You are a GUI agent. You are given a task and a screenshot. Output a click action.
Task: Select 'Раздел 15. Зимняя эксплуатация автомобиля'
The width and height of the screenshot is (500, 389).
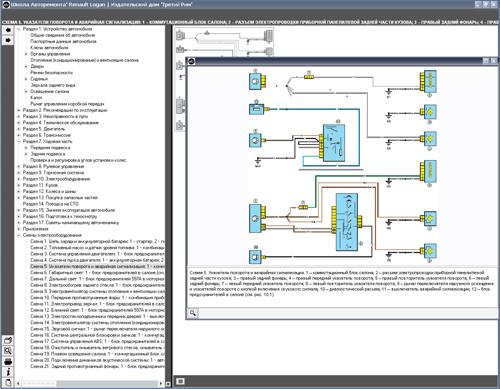(69, 210)
